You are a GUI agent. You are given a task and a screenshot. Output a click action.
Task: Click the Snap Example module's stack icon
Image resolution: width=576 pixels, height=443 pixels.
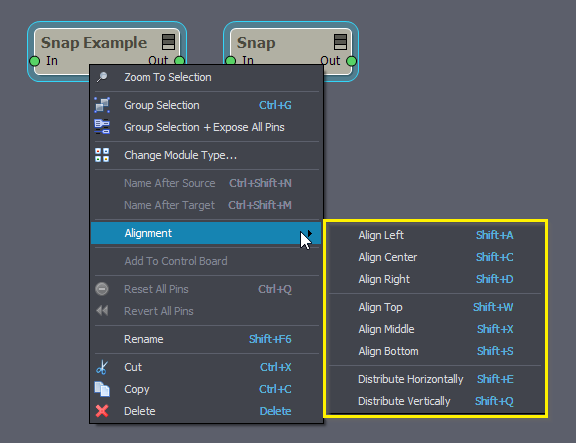pyautogui.click(x=169, y=42)
